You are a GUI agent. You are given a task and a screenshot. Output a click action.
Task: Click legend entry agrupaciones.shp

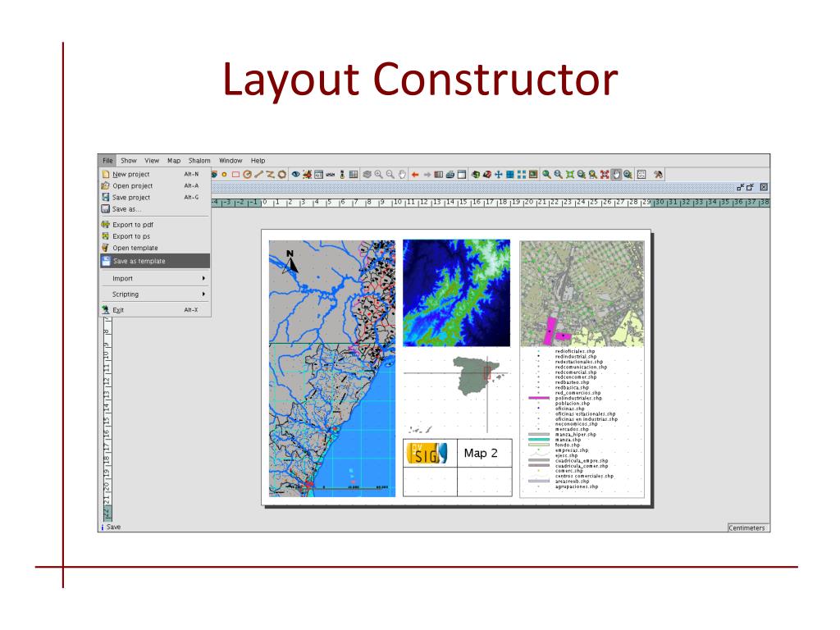coord(577,486)
